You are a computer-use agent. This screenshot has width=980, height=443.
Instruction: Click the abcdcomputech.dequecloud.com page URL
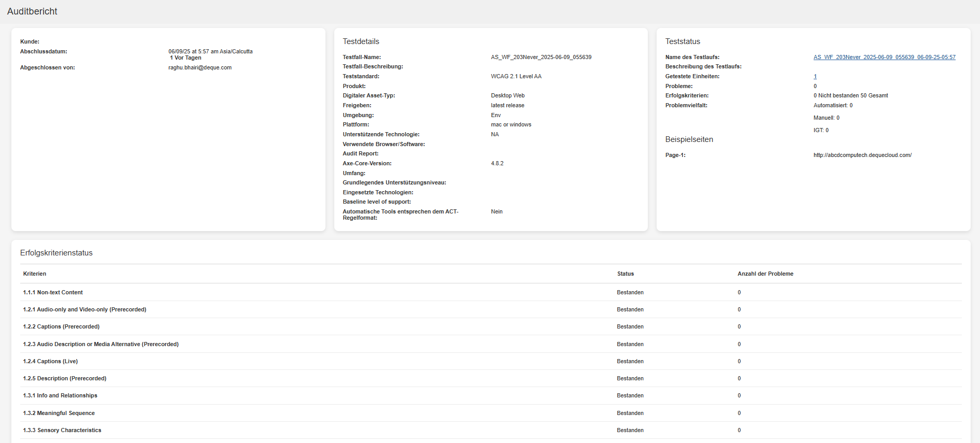coord(862,155)
